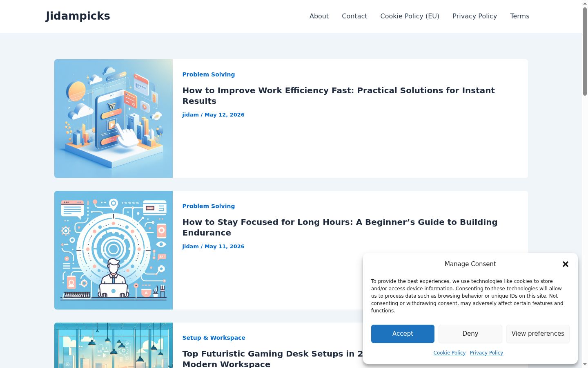The height and width of the screenshot is (368, 588).
Task: Open Problem Solving category above work efficiency post
Action: tap(209, 74)
